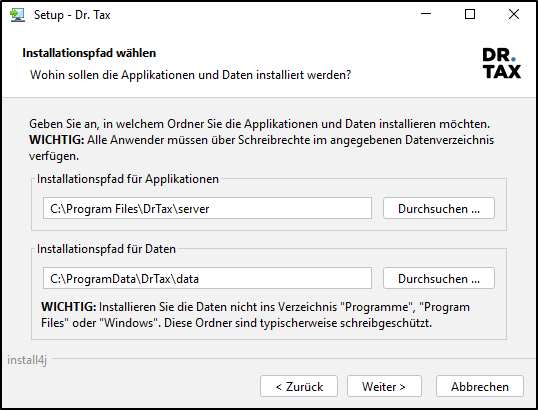Continue with the Weiter button
Image resolution: width=538 pixels, height=410 pixels.
[x=384, y=386]
